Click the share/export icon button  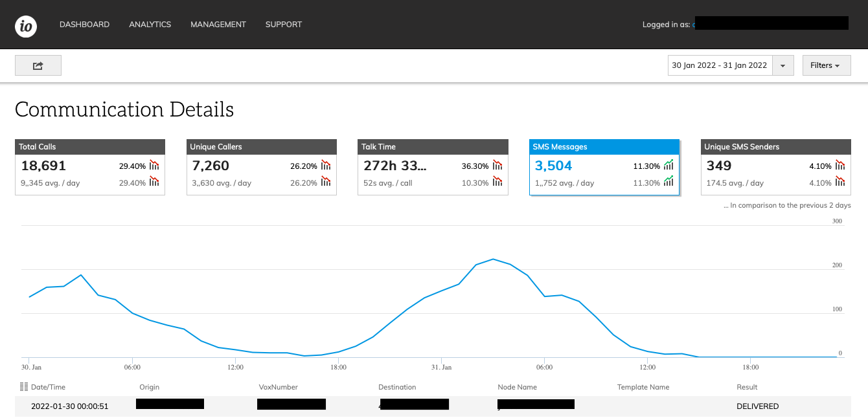point(38,65)
